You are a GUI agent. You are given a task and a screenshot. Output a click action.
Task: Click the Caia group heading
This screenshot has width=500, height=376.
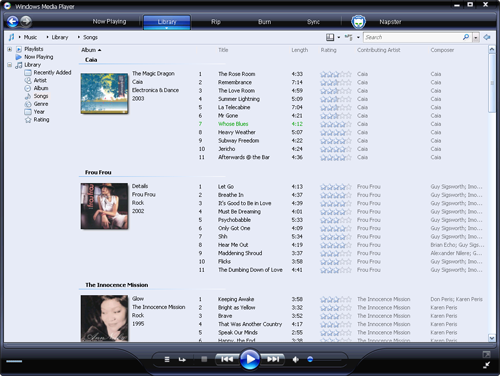[91, 60]
